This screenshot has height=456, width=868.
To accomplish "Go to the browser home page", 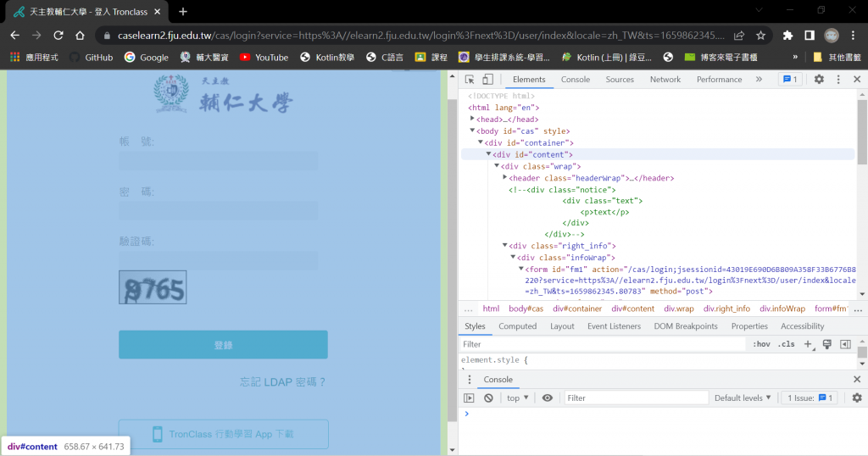I will [80, 36].
